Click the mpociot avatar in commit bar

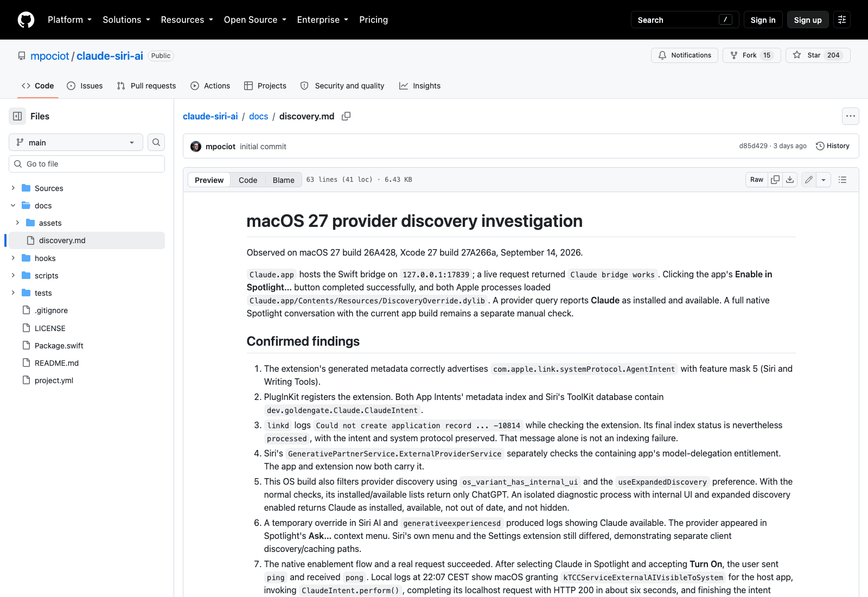click(x=196, y=147)
